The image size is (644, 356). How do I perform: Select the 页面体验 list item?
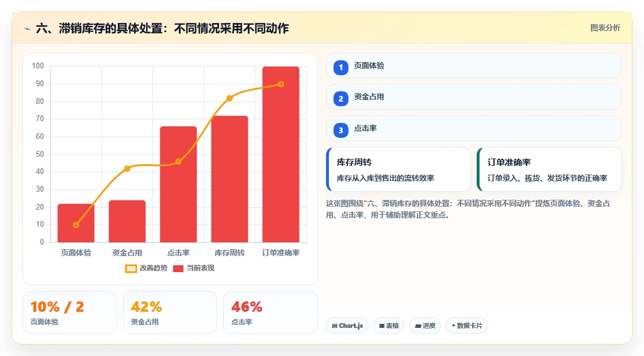(474, 65)
